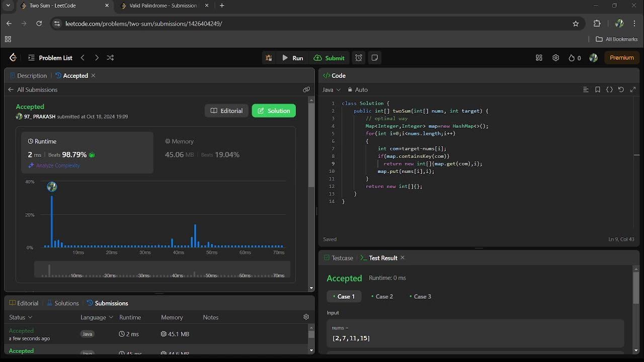Select Case 3 result

click(420, 296)
